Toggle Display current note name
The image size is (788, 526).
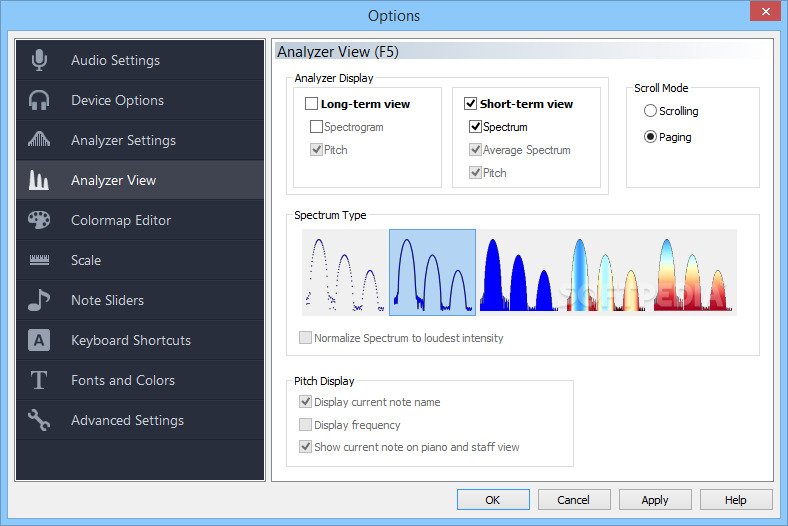coord(305,401)
